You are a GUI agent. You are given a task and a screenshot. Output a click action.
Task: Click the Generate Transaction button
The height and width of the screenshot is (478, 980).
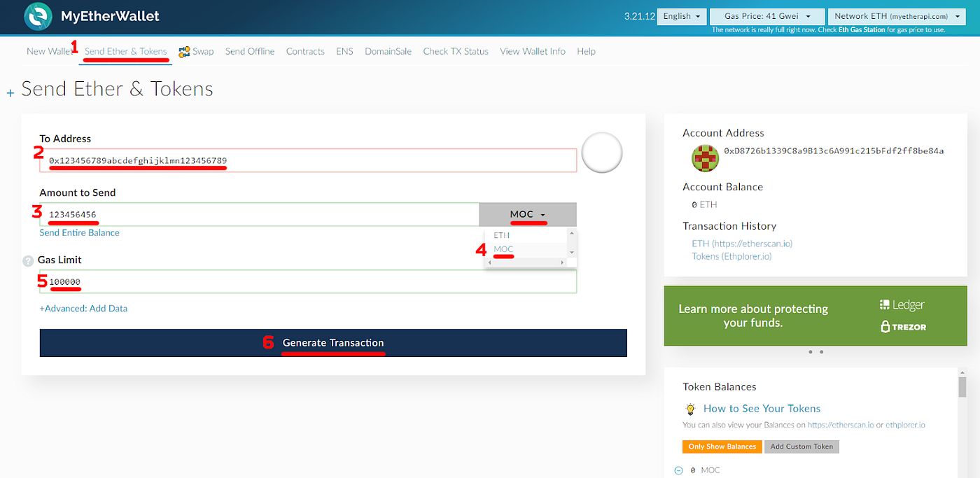tap(333, 343)
